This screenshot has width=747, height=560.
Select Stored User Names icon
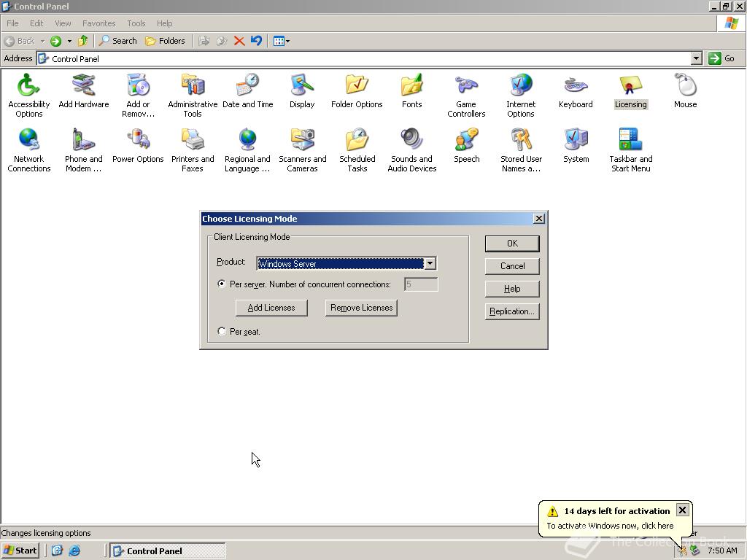[x=521, y=149]
